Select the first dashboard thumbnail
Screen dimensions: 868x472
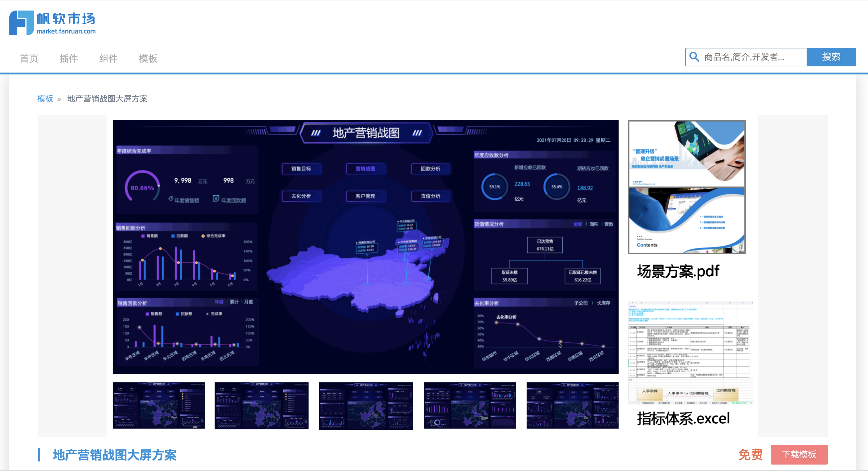[x=159, y=405]
